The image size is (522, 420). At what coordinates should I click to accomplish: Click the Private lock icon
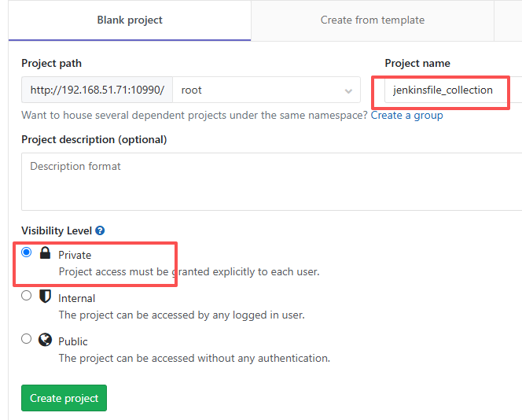[x=45, y=252]
